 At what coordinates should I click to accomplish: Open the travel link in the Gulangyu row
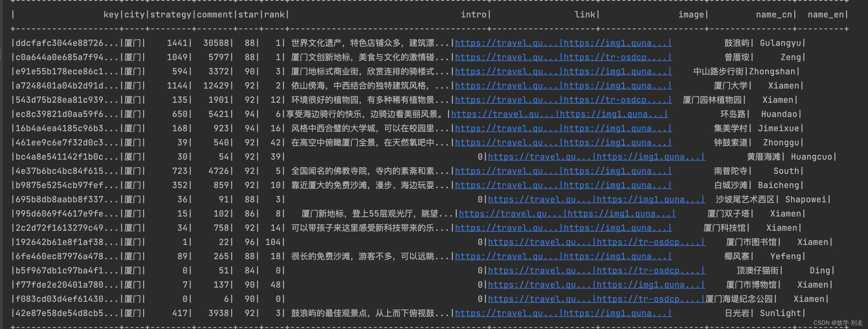507,43
